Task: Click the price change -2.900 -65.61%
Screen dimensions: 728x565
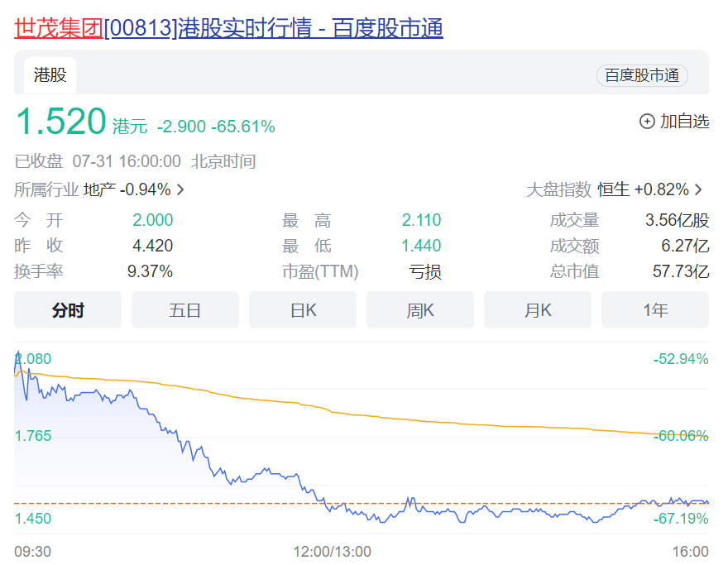Action: coord(216,127)
